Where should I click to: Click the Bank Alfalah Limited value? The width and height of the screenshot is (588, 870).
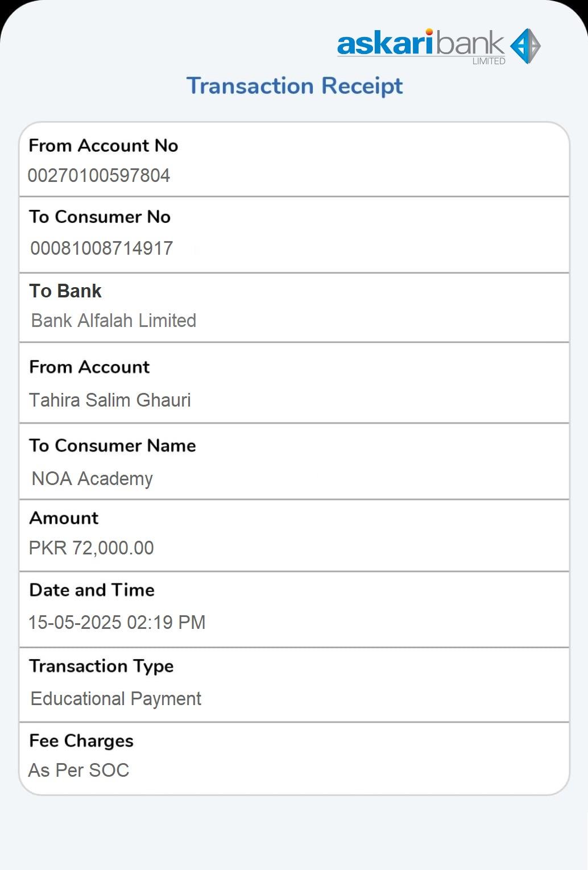tap(114, 321)
